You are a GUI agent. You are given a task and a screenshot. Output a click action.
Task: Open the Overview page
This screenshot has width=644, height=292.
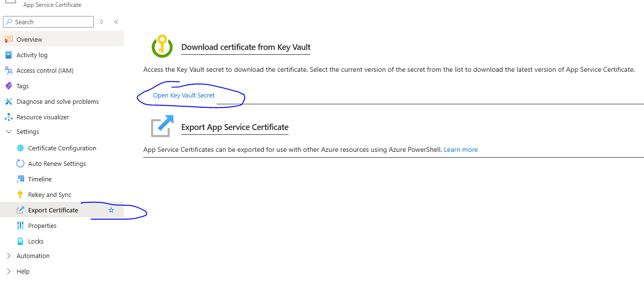[x=62, y=39]
